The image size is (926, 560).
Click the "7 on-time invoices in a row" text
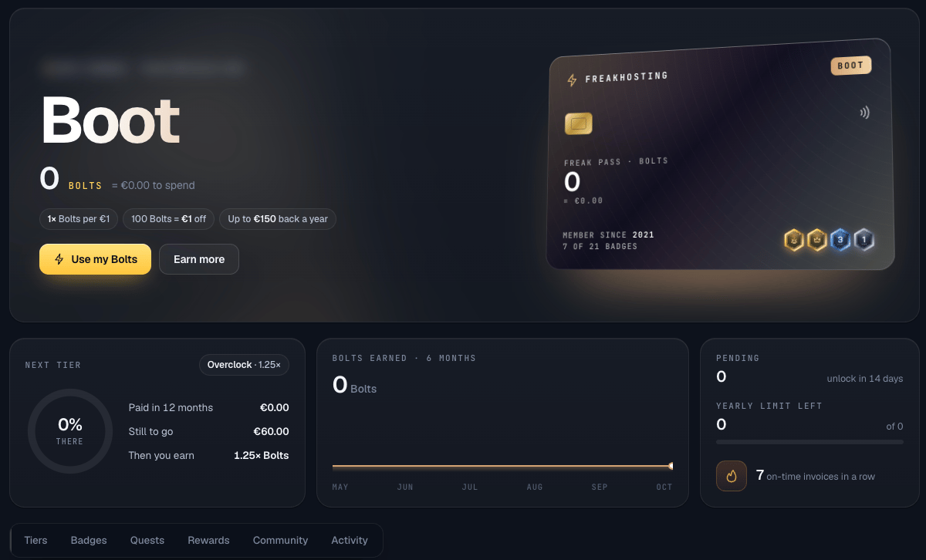tap(816, 476)
